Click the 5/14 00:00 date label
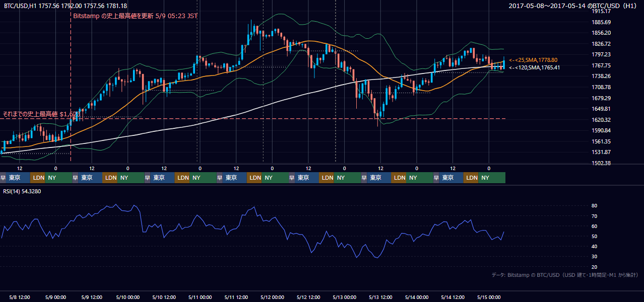This screenshot has width=644, height=302. (x=417, y=297)
